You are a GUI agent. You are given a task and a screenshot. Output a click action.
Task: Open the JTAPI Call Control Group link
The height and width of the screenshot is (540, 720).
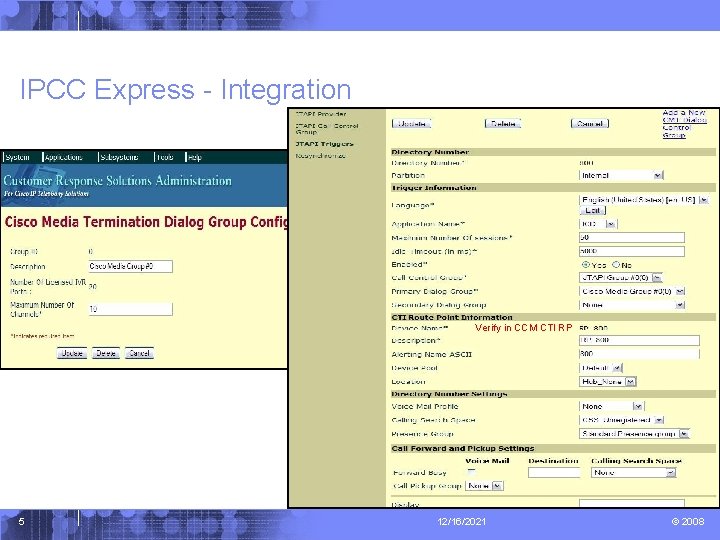tap(326, 129)
